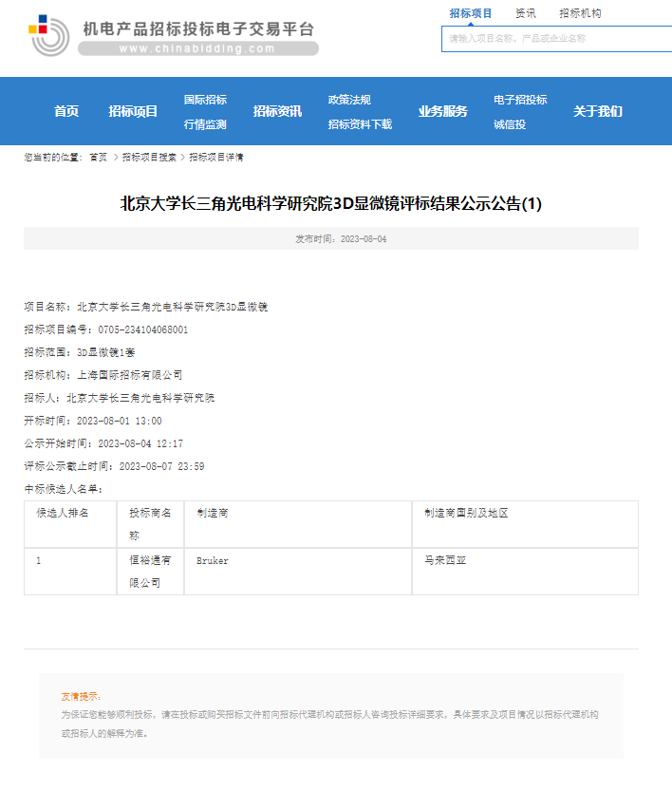
Task: Open 电子招投标 in the navigation bar
Action: coord(520,100)
